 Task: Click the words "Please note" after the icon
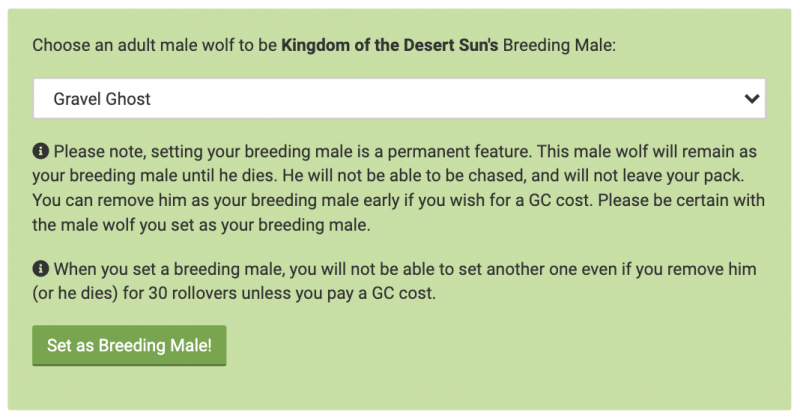tap(98, 152)
